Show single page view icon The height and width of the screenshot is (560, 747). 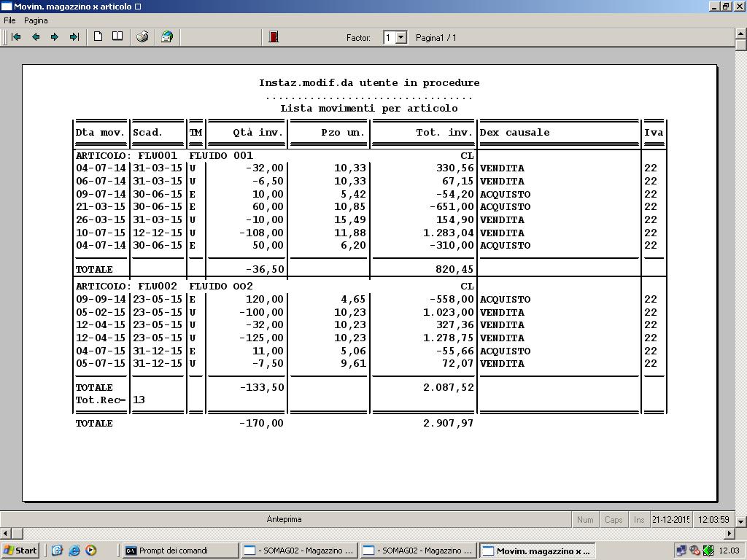pos(98,36)
